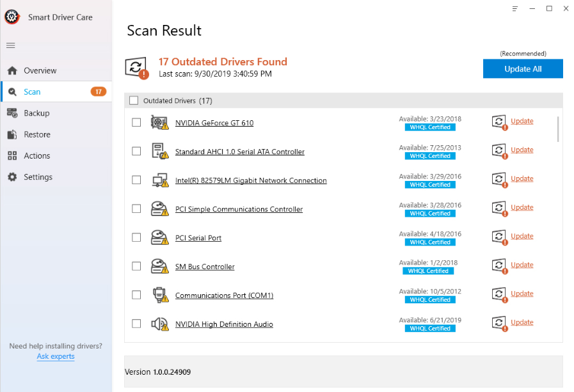The image size is (574, 392).
Task: Check the SM Bus Controller checkbox
Action: point(136,266)
